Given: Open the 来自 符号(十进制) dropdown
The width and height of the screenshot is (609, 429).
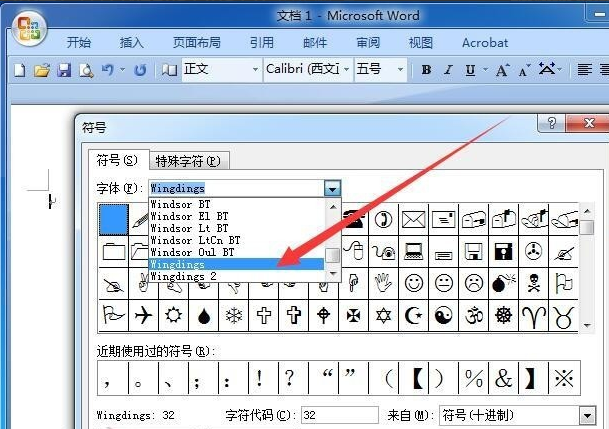Looking at the screenshot, I should 588,416.
